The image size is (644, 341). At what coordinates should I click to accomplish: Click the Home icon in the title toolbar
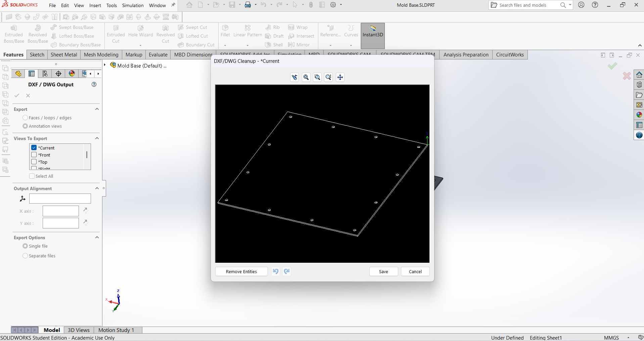[x=189, y=5]
